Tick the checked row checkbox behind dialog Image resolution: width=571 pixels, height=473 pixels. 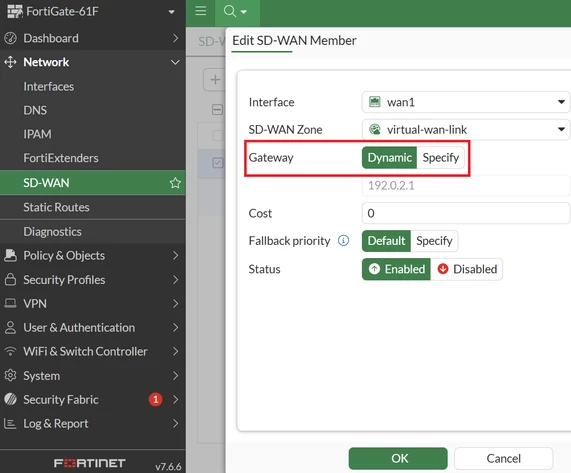click(217, 162)
